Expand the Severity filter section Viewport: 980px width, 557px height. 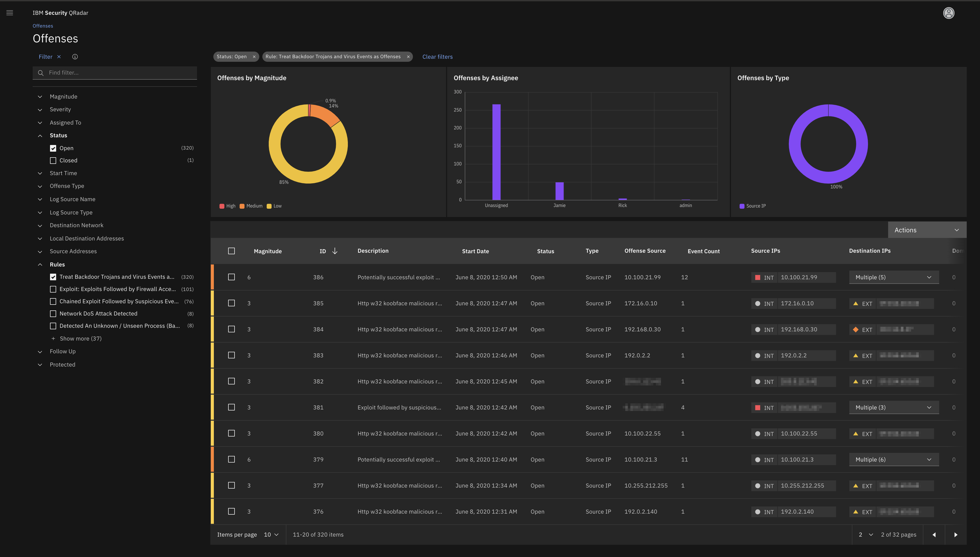(40, 110)
